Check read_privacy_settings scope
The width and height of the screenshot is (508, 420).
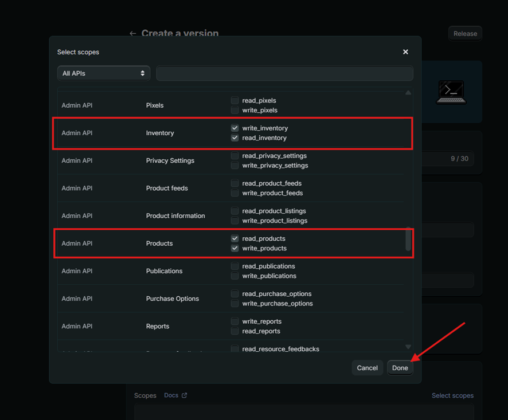coord(235,156)
